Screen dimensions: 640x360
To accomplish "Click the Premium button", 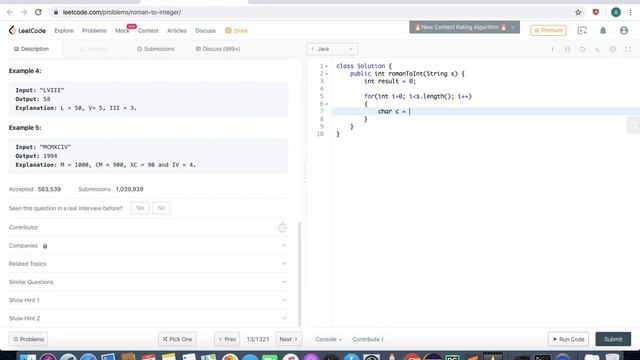I will click(548, 30).
